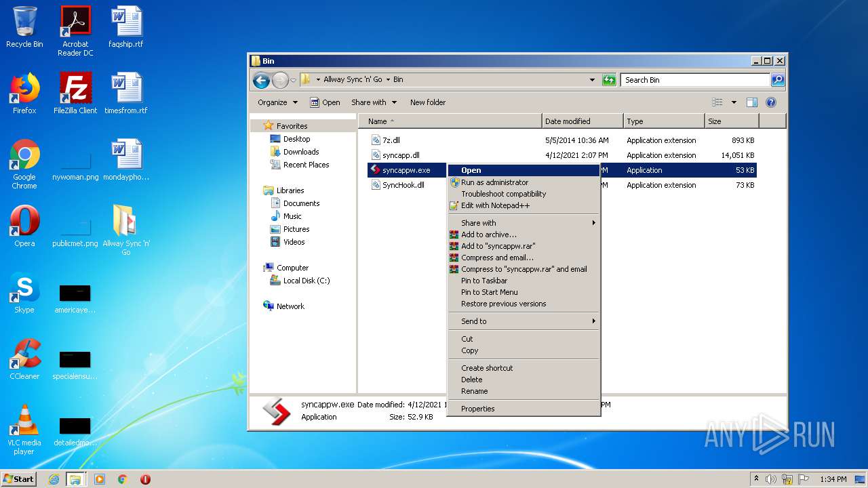Open Windows Media Player taskbar icon
Screen dimensions: 868x488
(x=100, y=479)
